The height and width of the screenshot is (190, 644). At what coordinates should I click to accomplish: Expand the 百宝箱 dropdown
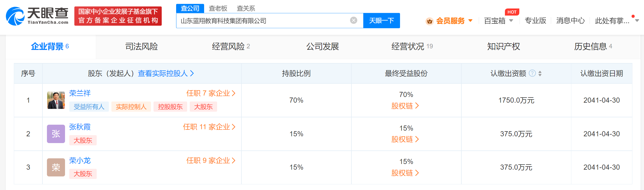click(511, 21)
